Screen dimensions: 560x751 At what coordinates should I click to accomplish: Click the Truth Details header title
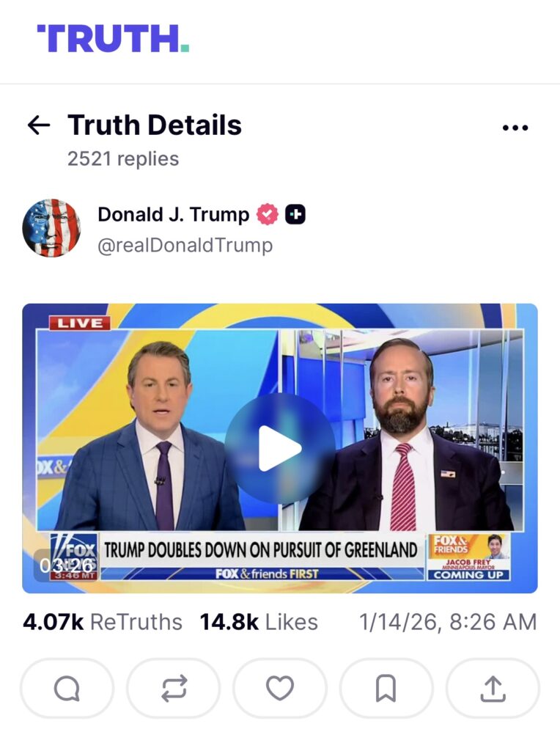[155, 125]
